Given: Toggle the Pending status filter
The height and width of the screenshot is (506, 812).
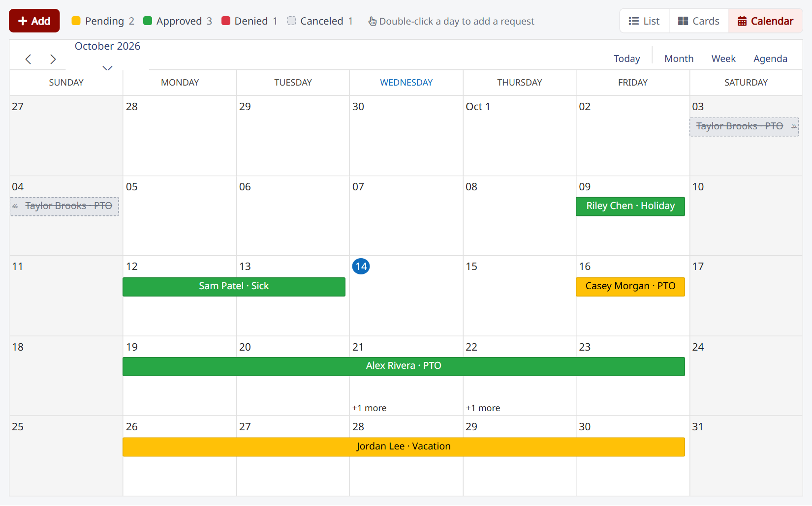Looking at the screenshot, I should [103, 21].
